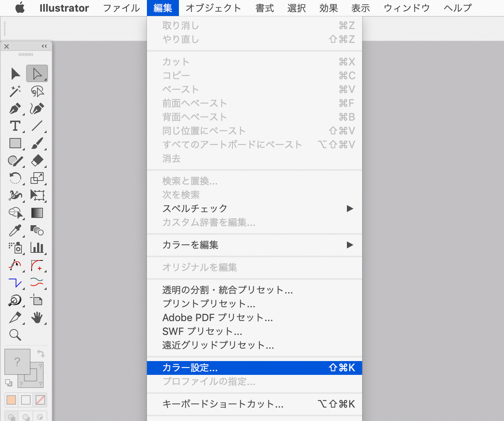Open the 書式 menu

[x=265, y=8]
